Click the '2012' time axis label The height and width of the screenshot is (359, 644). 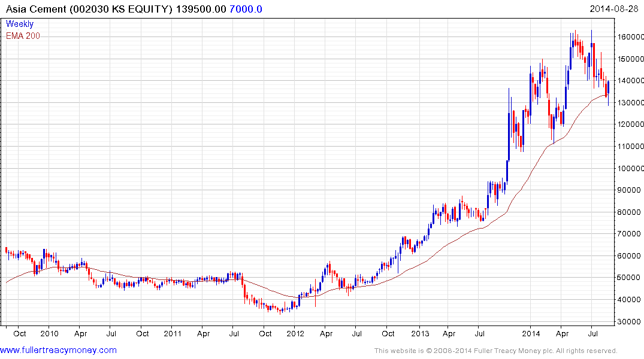[295, 333]
